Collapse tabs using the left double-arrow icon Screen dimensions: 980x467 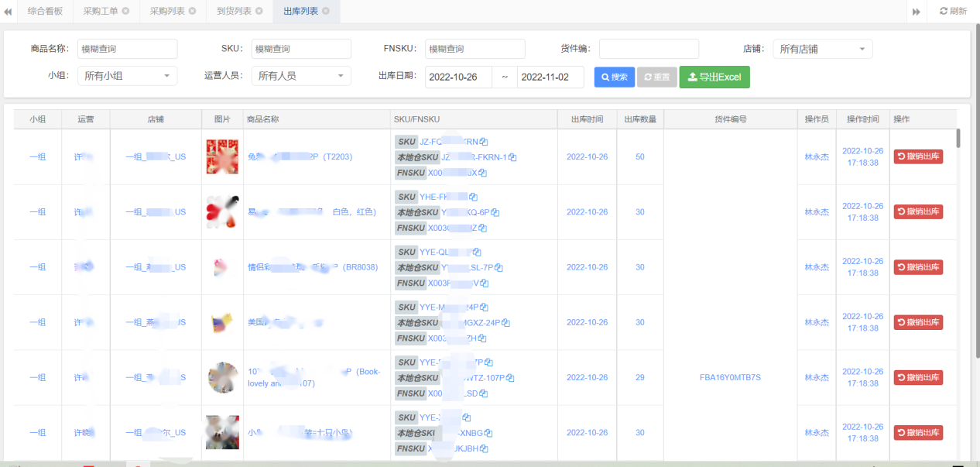pos(9,12)
